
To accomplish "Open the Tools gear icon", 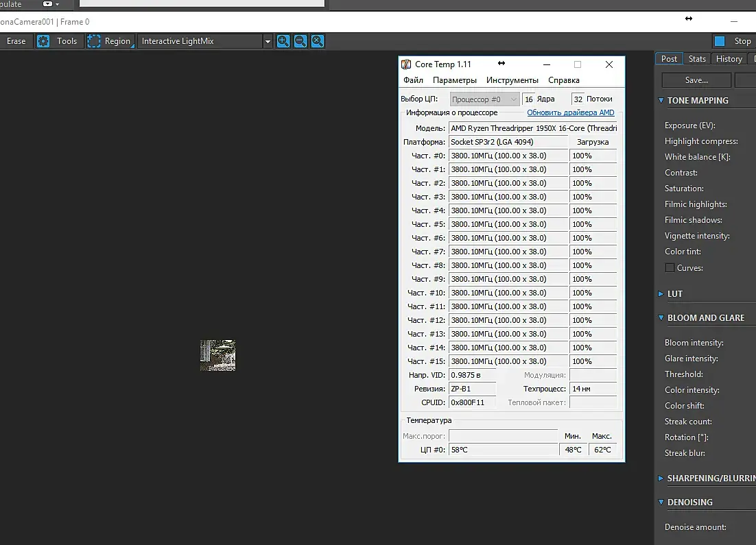I will 43,41.
